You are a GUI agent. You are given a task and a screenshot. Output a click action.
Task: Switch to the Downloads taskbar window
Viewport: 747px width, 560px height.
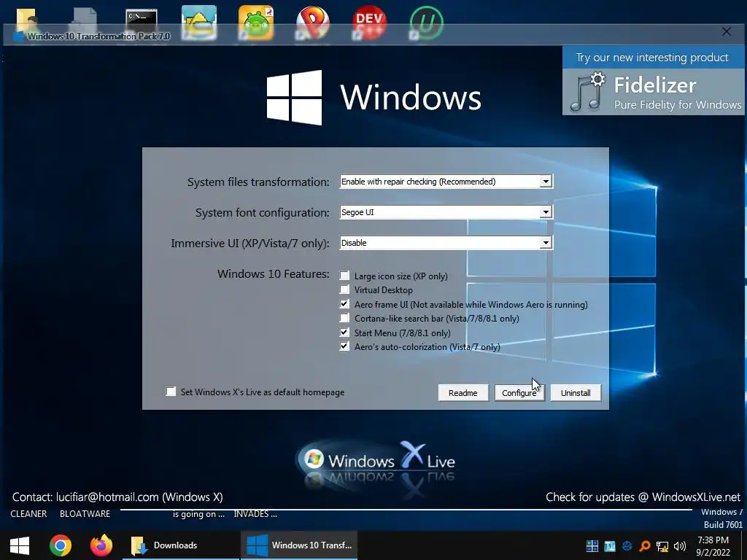181,545
